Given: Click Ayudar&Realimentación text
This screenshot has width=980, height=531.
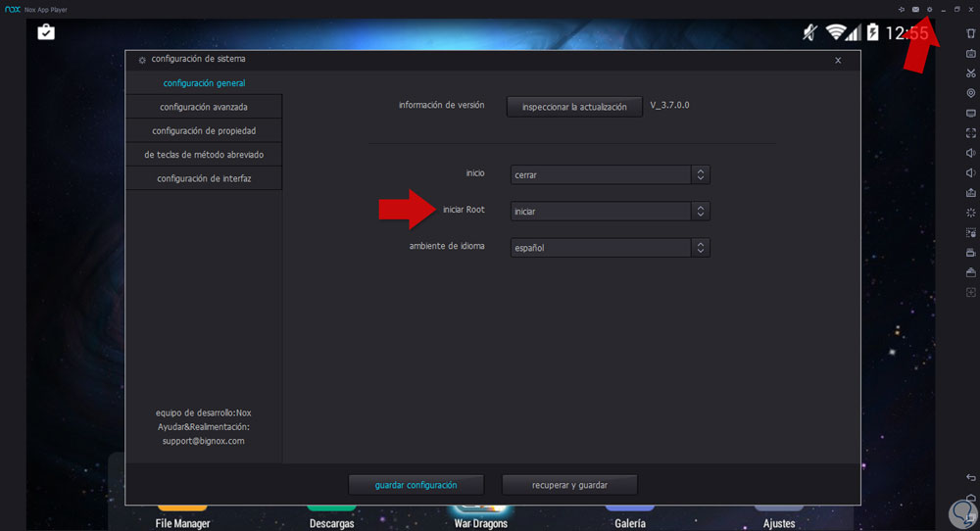Looking at the screenshot, I should tap(203, 427).
